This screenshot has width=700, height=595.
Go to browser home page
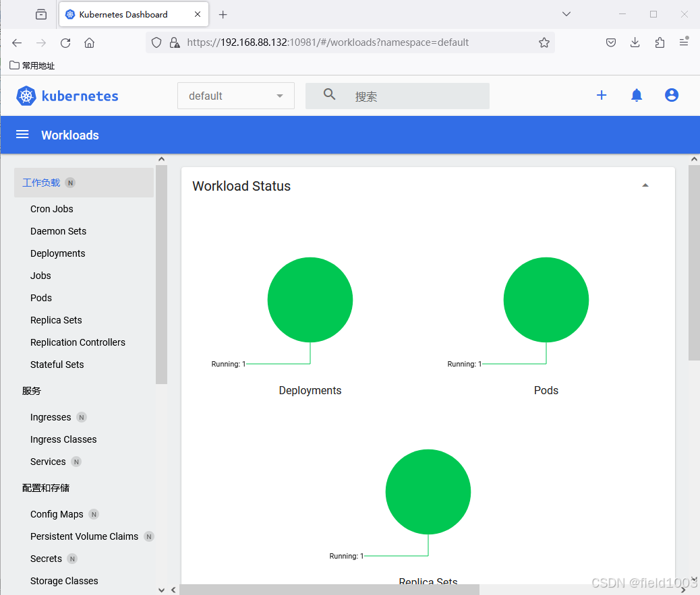point(89,43)
